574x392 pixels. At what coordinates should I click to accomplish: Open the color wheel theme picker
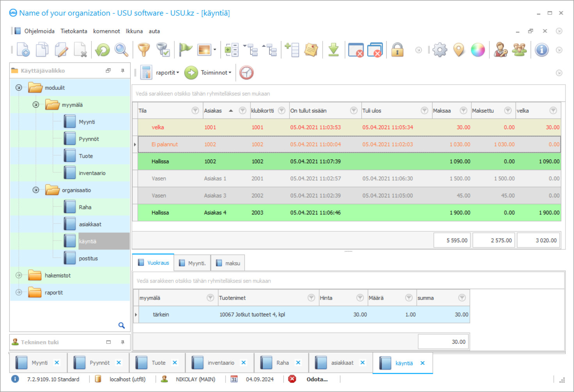tap(478, 50)
